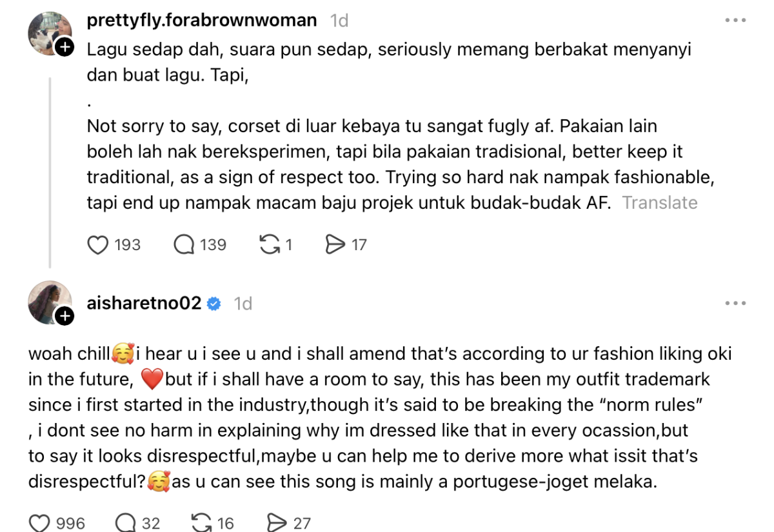Follow prettyfly.forabrownwoman using avatar plus badge
The width and height of the screenshot is (774, 532).
pyautogui.click(x=65, y=47)
